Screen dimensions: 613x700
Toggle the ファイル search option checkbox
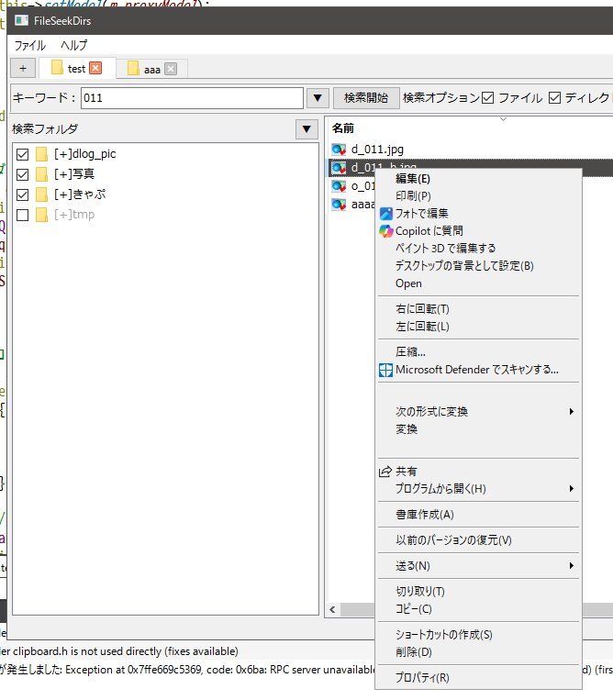coord(488,98)
